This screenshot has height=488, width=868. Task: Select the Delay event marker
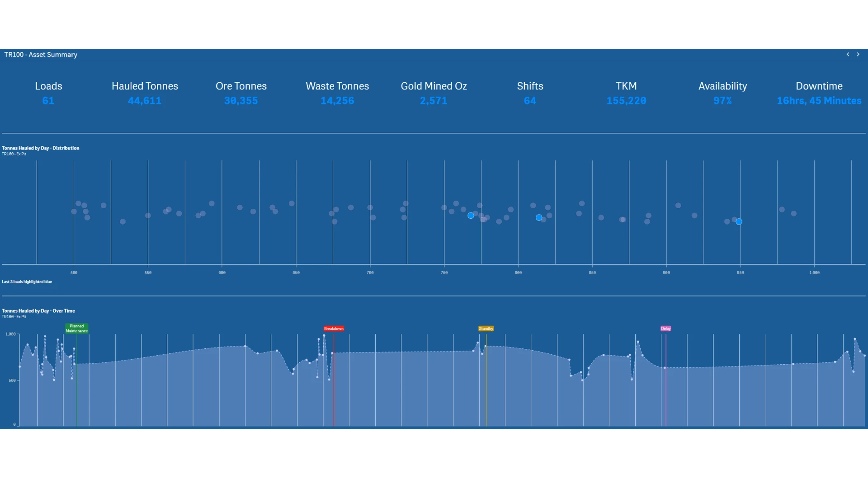click(x=666, y=328)
